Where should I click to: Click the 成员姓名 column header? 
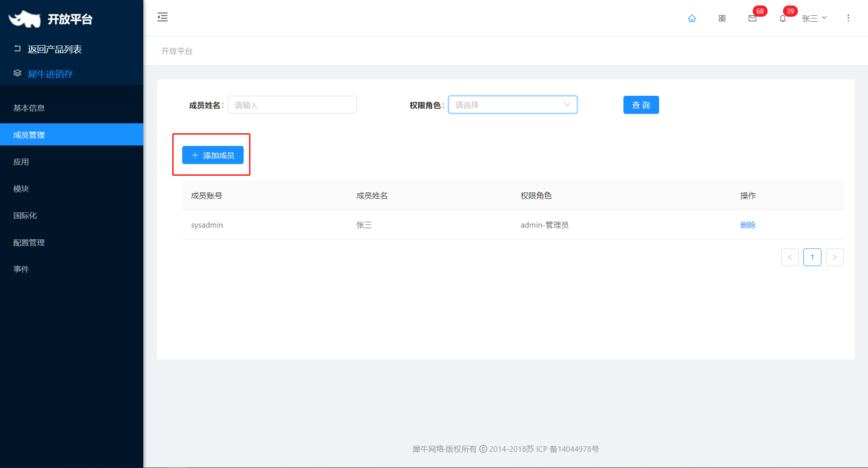click(372, 196)
